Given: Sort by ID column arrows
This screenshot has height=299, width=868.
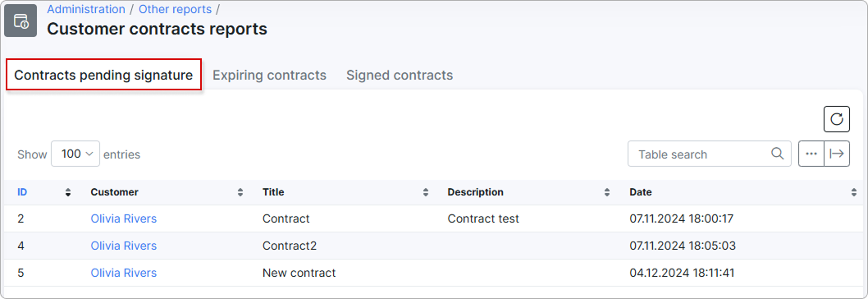Looking at the screenshot, I should pyautogui.click(x=68, y=192).
